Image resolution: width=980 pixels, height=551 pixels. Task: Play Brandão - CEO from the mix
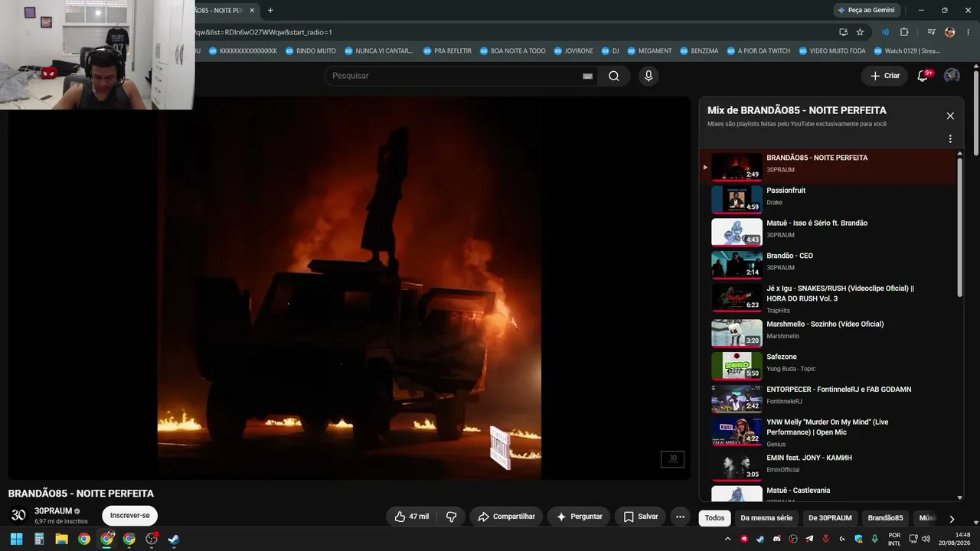tap(831, 265)
